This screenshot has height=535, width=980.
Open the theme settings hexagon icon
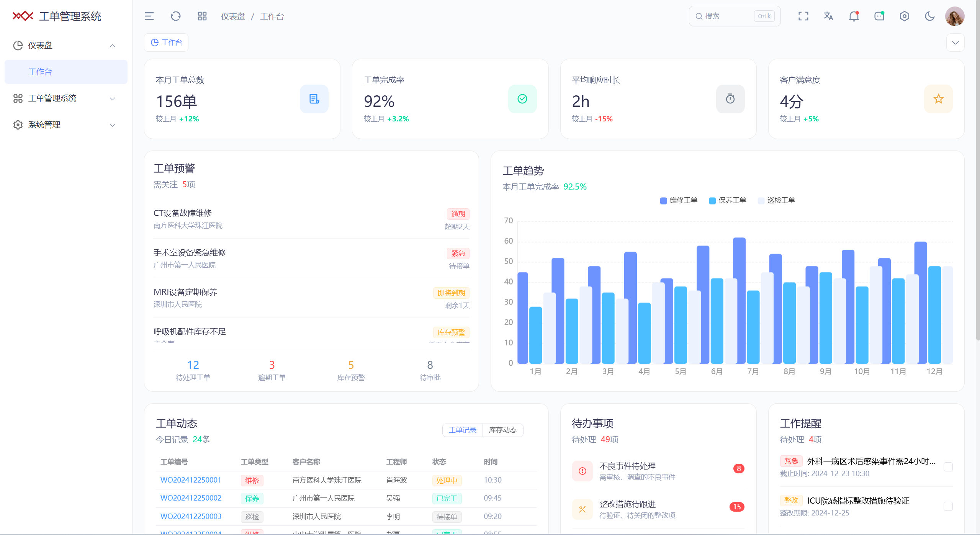[904, 16]
